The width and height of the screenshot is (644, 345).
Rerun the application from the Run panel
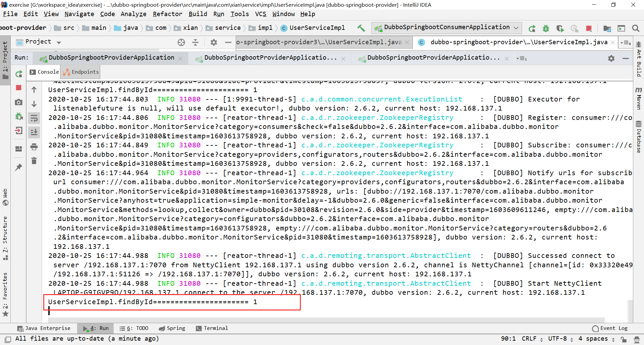[19, 74]
